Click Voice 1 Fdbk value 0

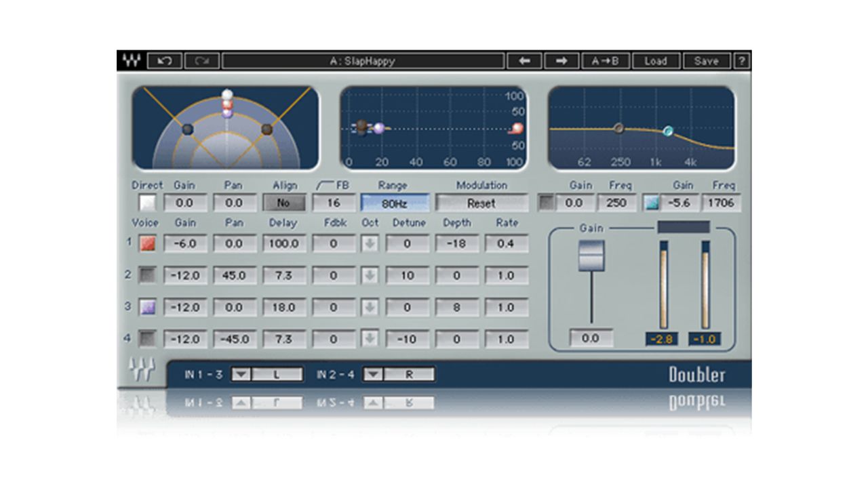click(334, 243)
